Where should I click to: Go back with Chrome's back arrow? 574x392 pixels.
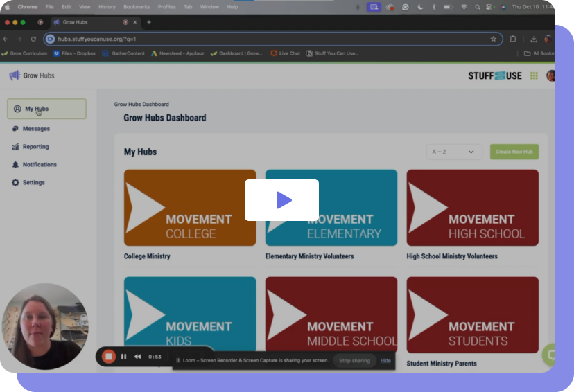click(x=6, y=39)
